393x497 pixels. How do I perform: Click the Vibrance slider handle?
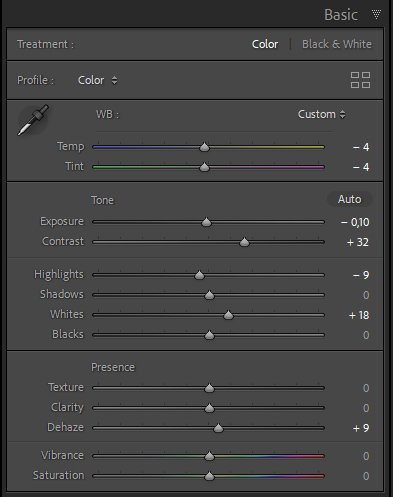click(209, 456)
